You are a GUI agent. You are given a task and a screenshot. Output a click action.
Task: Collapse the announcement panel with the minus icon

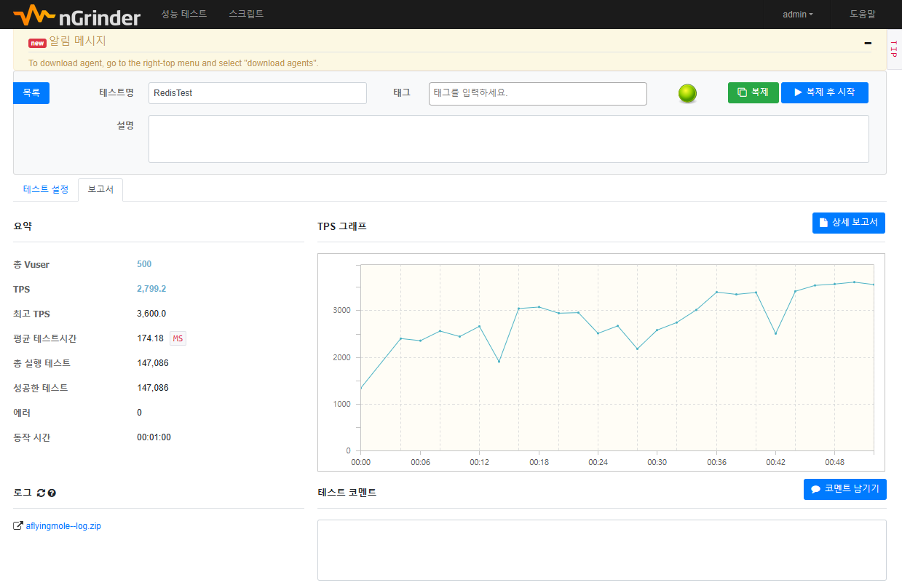868,43
